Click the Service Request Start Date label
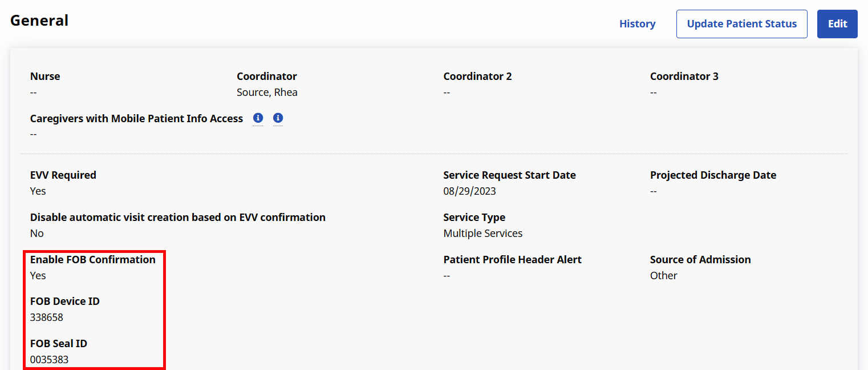 point(509,175)
